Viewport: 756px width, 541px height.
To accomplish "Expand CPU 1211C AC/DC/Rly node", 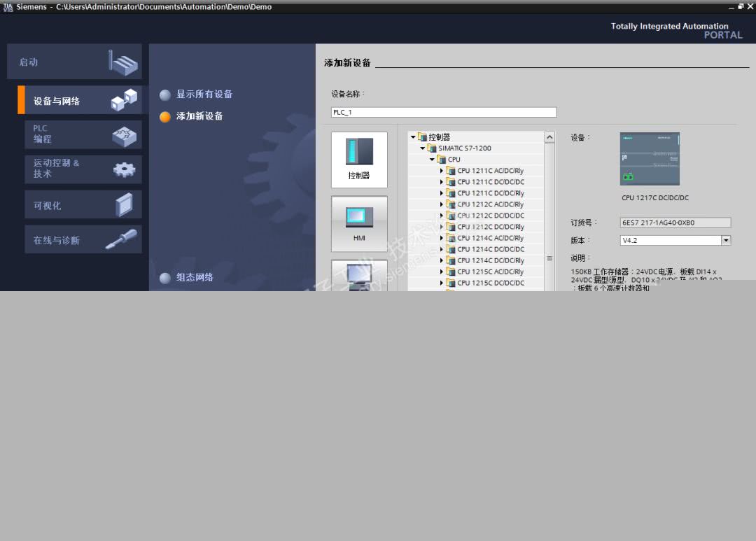I will click(441, 171).
